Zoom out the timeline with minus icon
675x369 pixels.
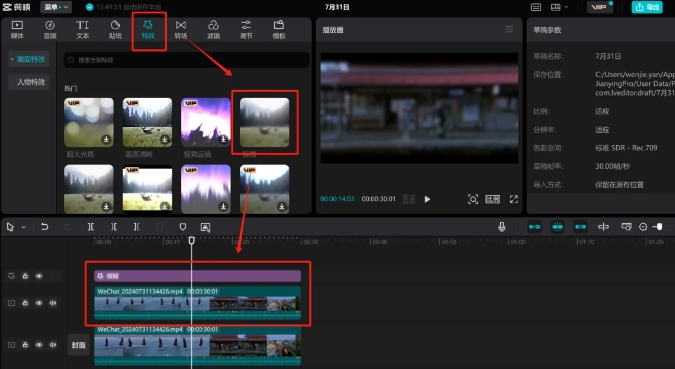pos(643,227)
